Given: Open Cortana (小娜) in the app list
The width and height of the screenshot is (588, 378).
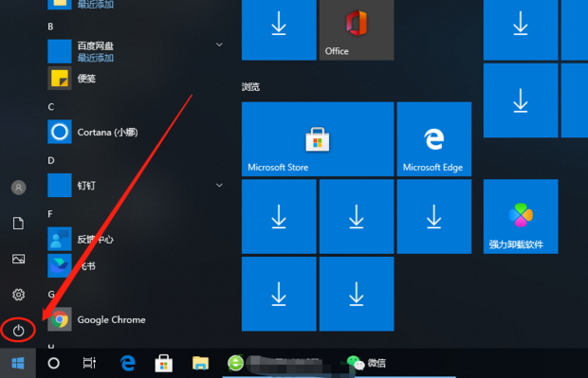Looking at the screenshot, I should tap(136, 132).
